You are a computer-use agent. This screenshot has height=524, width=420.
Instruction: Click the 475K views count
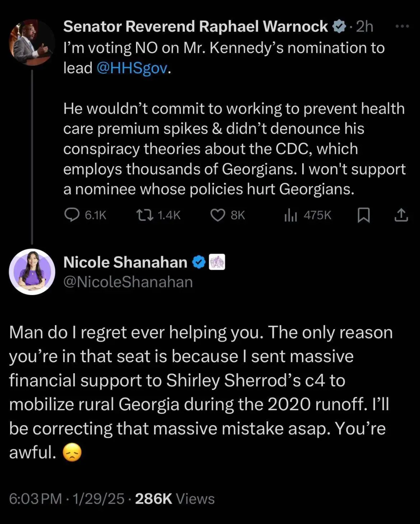(317, 215)
